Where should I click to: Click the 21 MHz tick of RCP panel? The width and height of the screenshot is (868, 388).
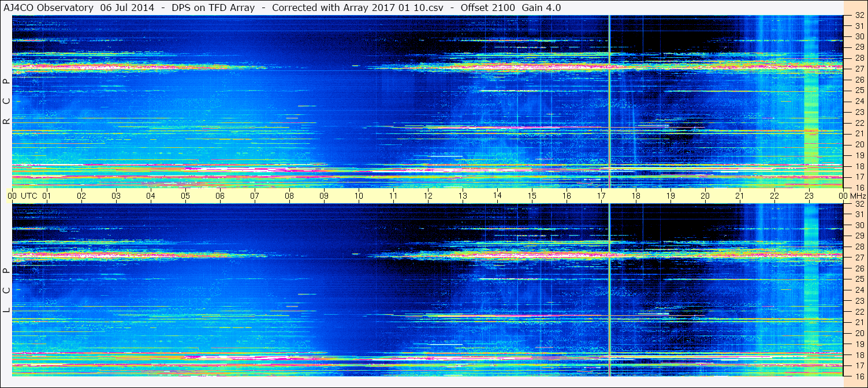(859, 133)
